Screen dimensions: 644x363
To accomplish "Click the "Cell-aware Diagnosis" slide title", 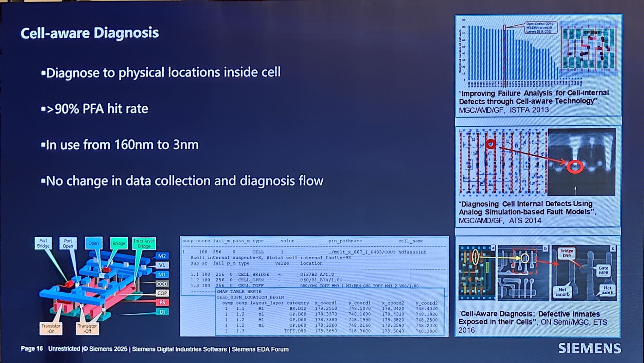I will click(90, 33).
